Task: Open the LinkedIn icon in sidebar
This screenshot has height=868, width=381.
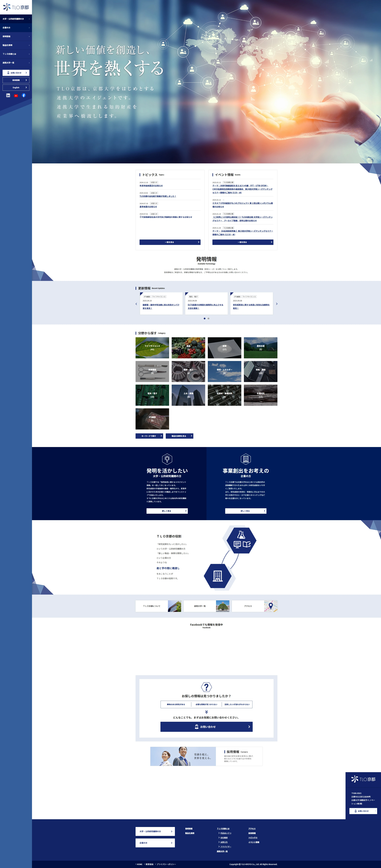Action: tap(8, 95)
